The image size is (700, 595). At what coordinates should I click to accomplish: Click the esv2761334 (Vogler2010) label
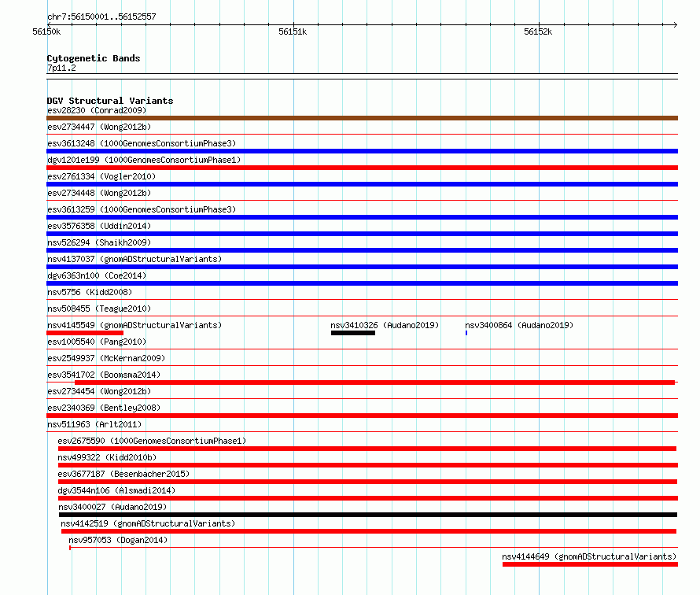(x=101, y=176)
